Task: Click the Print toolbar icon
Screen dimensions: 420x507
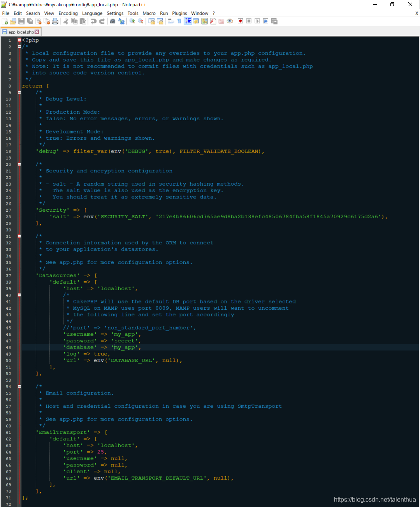Action: point(55,21)
